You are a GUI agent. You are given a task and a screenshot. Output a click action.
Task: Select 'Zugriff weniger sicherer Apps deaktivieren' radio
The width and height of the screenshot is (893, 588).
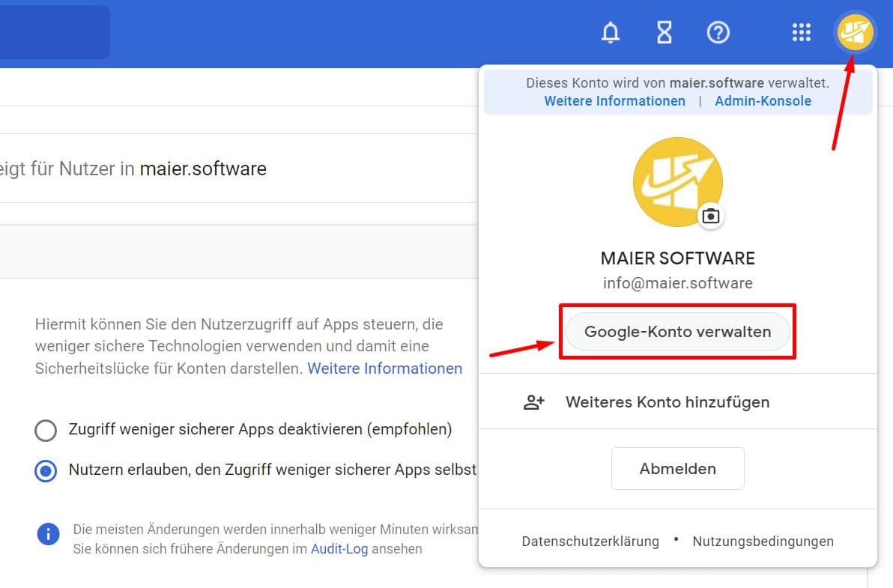[x=46, y=431]
